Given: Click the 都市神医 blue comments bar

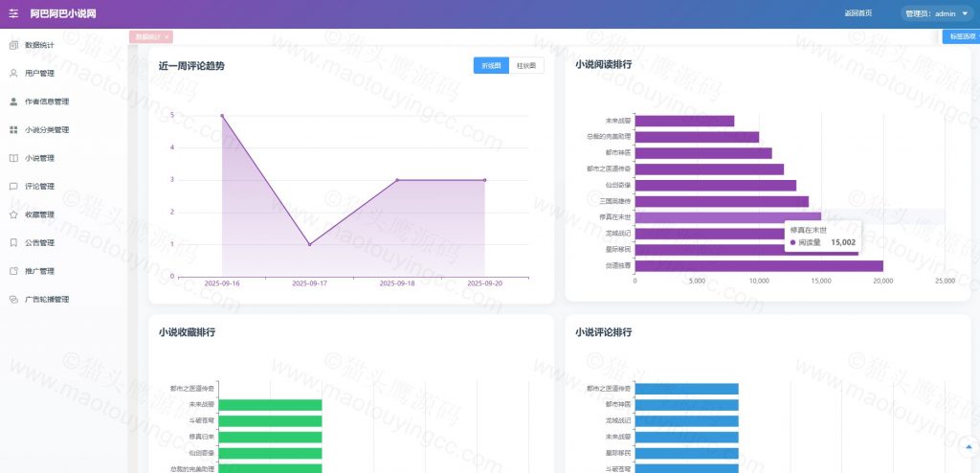Looking at the screenshot, I should pos(687,405).
